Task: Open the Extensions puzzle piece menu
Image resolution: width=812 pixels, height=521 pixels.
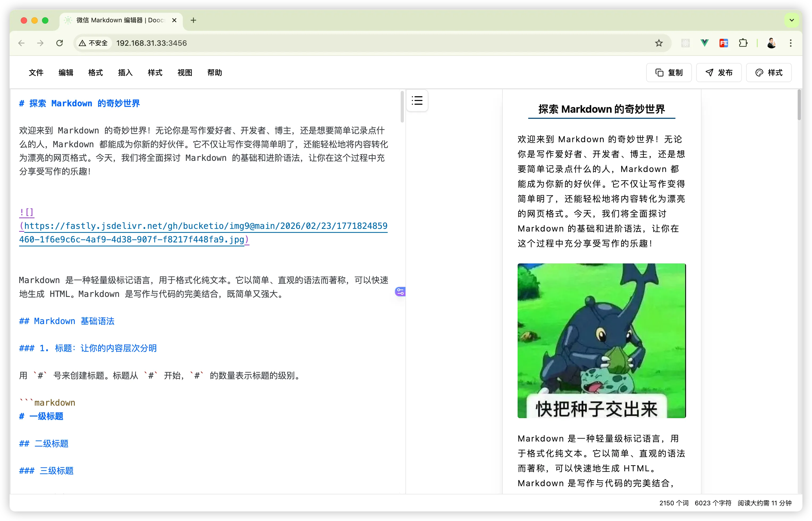Action: [743, 43]
